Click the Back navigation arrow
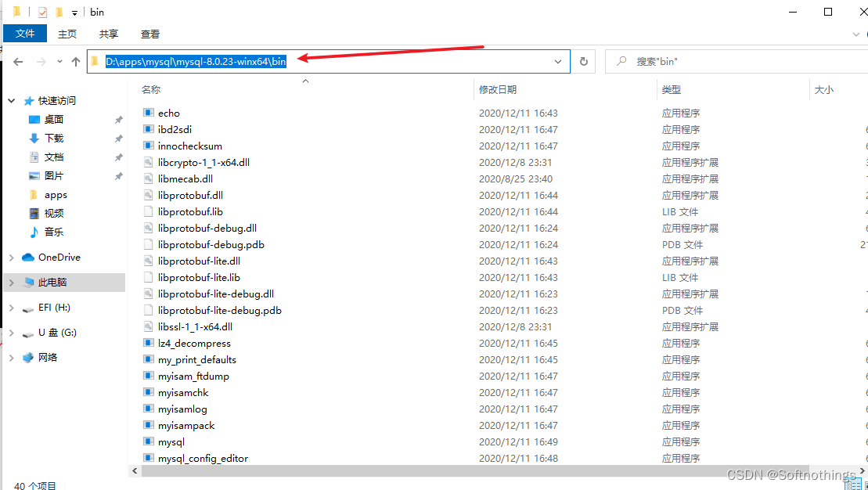 (18, 62)
